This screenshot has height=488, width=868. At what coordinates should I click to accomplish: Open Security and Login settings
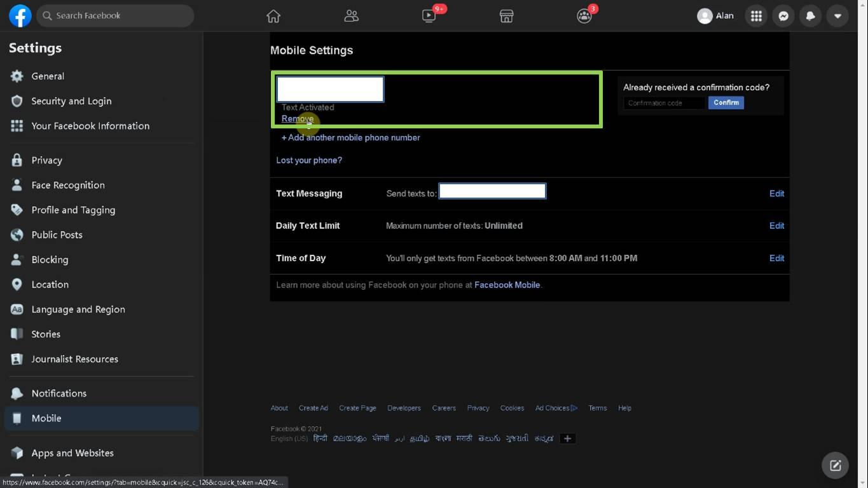coord(102,101)
